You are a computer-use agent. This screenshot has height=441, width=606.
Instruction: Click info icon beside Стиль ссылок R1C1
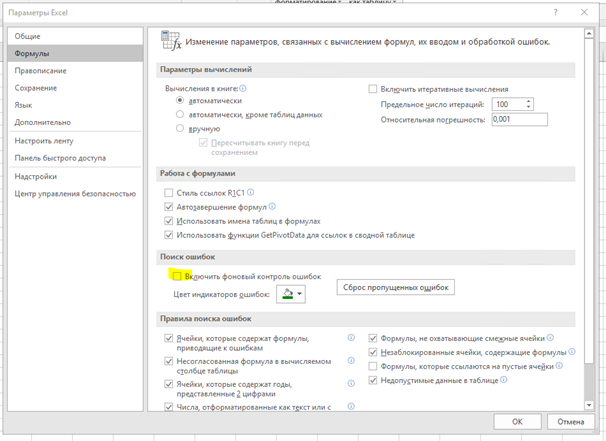[x=250, y=192]
